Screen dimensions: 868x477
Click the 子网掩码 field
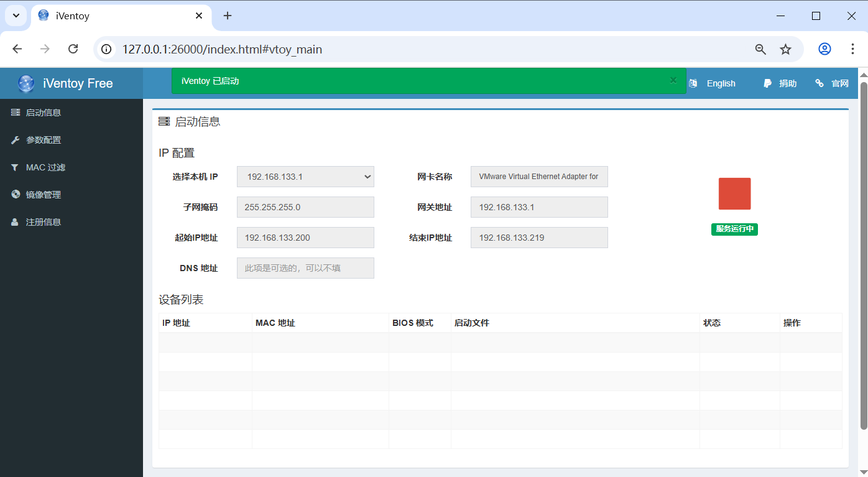click(305, 207)
